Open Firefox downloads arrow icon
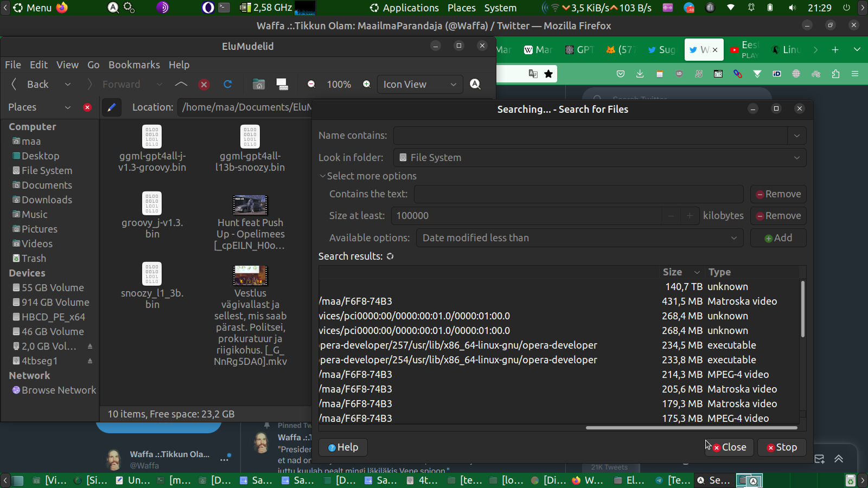The width and height of the screenshot is (868, 488). point(640,74)
